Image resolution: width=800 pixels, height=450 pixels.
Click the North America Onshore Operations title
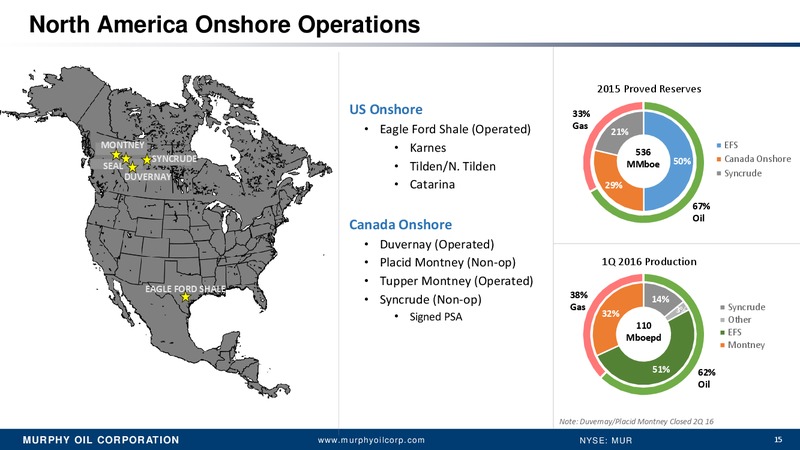(x=224, y=24)
